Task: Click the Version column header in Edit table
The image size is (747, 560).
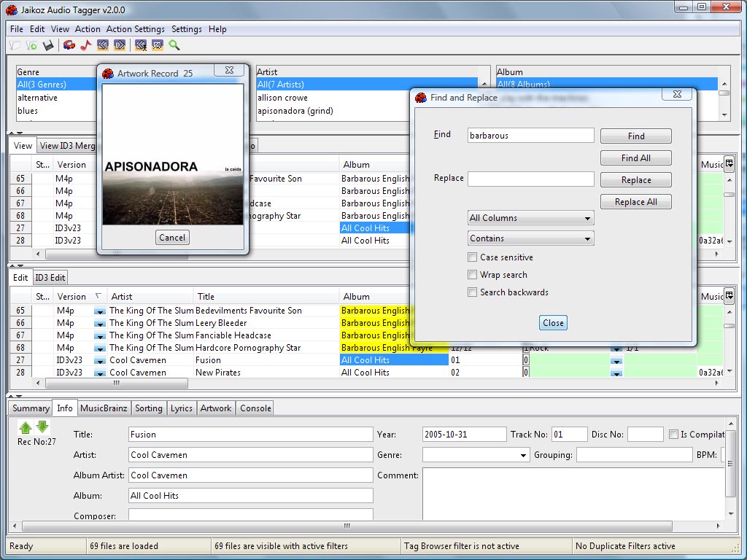Action: pos(80,296)
